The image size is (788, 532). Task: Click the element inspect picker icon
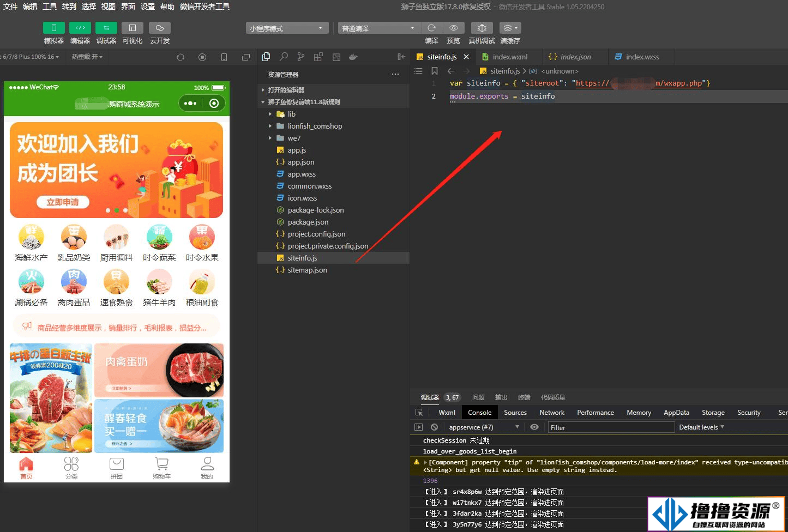(419, 413)
